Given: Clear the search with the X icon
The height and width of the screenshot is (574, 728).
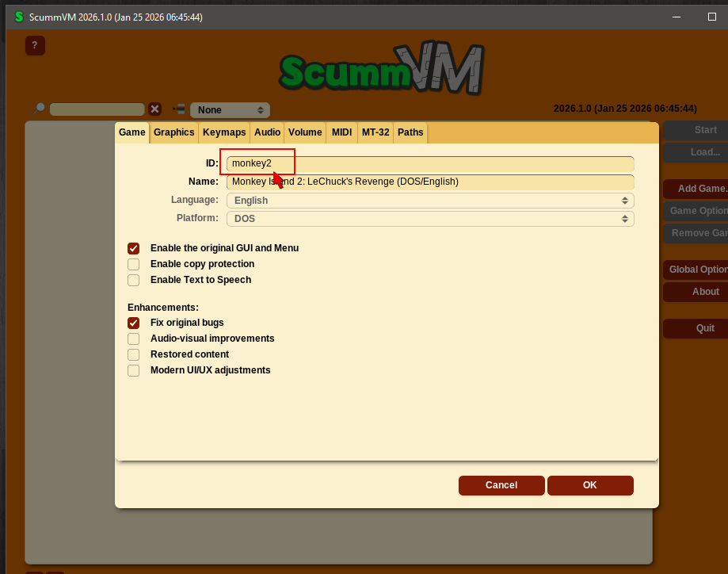Looking at the screenshot, I should 155,109.
